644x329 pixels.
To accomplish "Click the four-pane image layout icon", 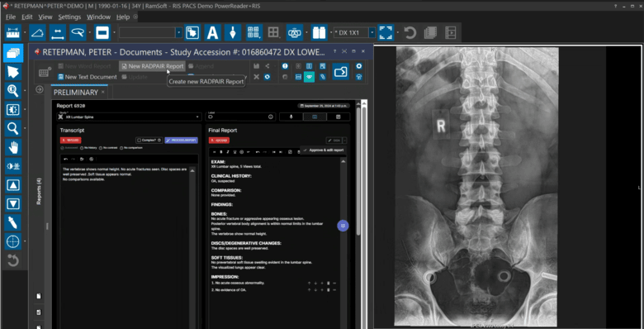I will coord(273,32).
